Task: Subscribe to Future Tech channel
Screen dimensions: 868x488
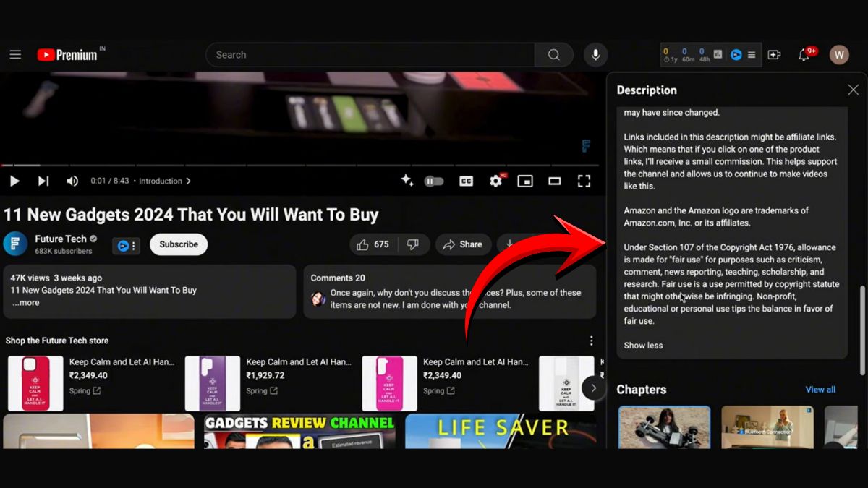Action: [x=178, y=244]
